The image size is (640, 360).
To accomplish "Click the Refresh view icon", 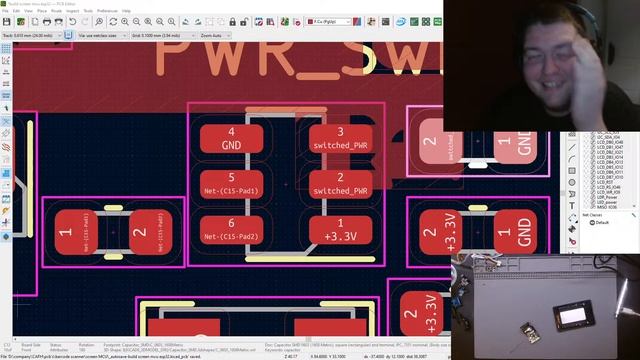I will (113, 22).
